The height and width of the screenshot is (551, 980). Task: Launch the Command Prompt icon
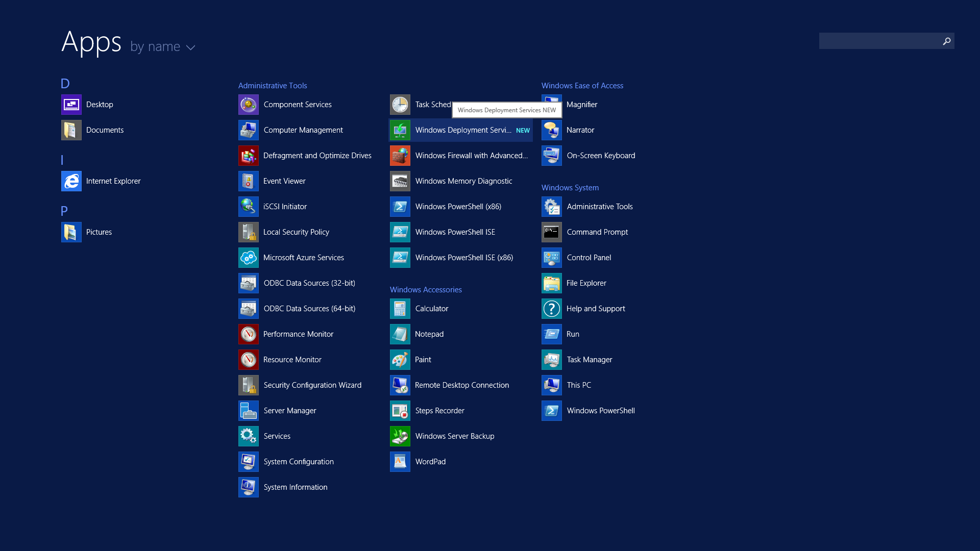[552, 232]
